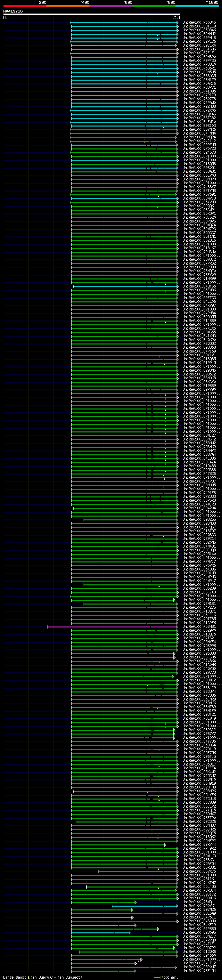Viewport: 222px width, 980px height.
Task: Select hit label UniRef100_Q963B8
Action: 199,654
